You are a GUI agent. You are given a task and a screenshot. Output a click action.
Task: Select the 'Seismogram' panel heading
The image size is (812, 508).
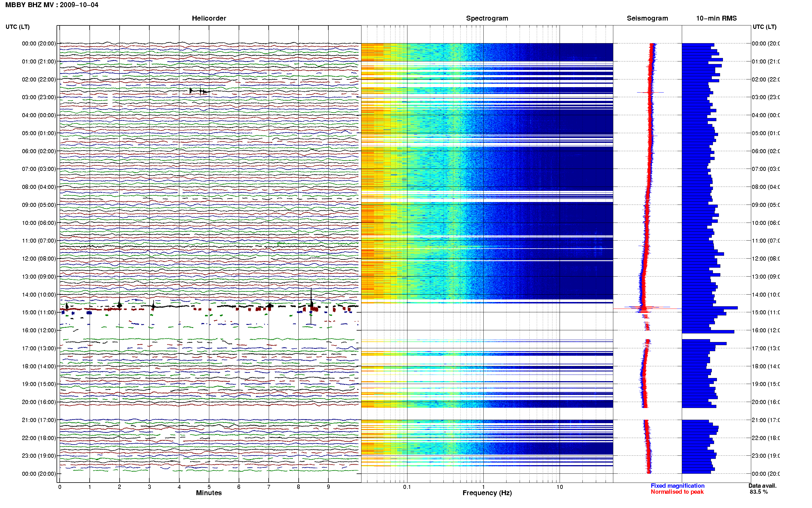[647, 18]
